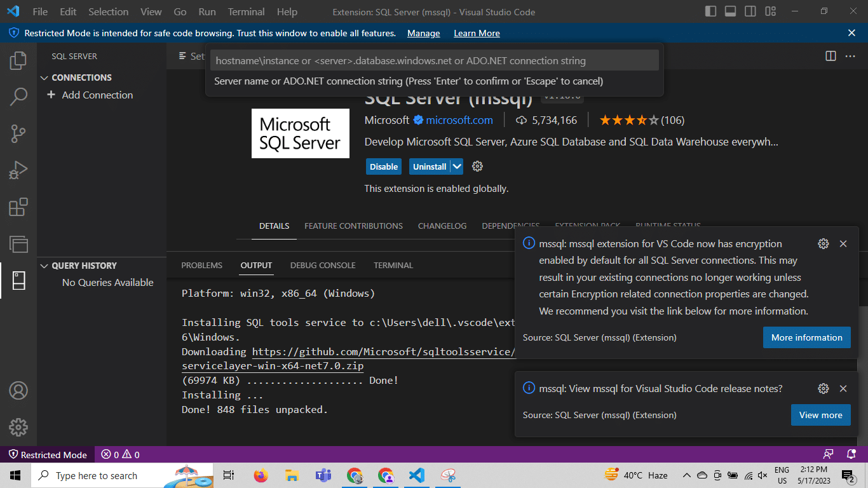Open Run and Debug view
This screenshot has width=868, height=488.
tap(18, 170)
